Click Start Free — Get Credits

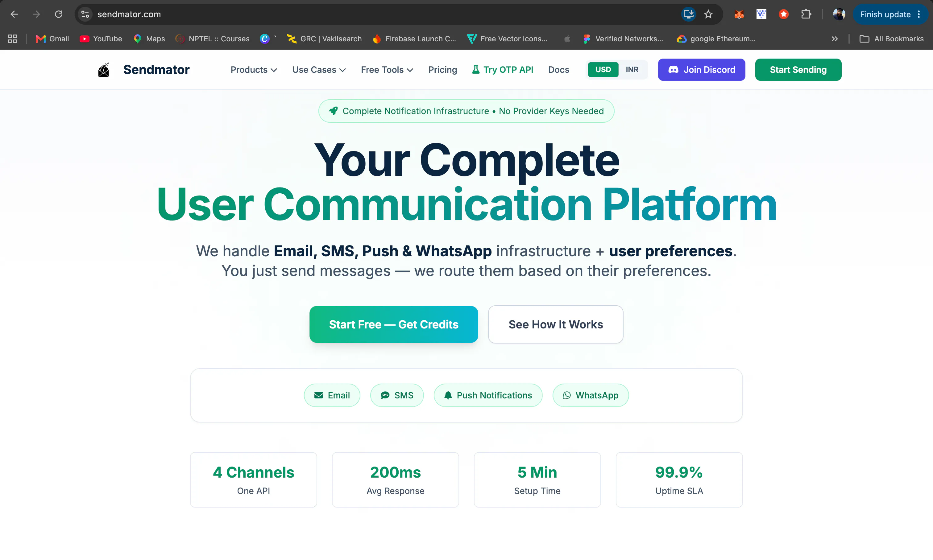[x=393, y=324]
